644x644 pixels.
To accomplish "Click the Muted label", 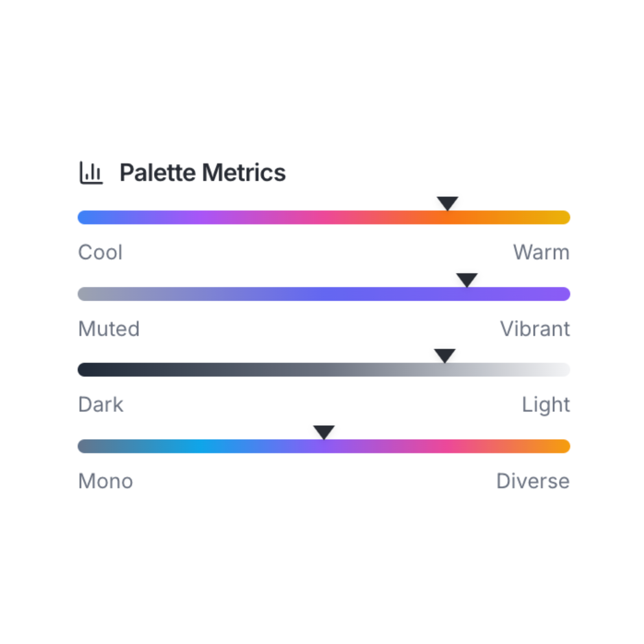I will 109,329.
